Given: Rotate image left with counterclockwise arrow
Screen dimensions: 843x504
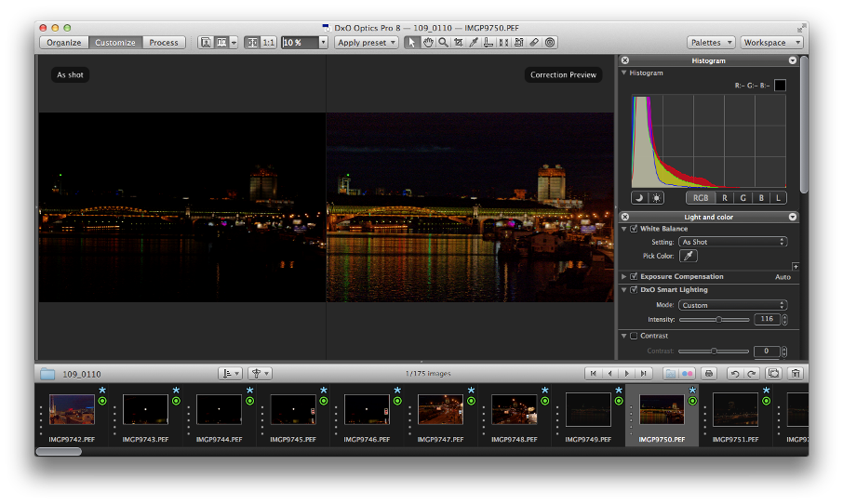Looking at the screenshot, I should tap(737, 374).
